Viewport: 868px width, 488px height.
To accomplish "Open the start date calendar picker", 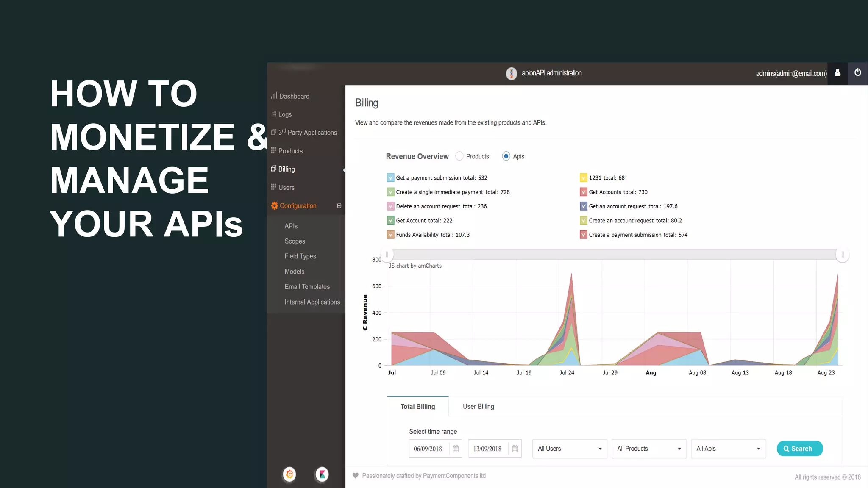I will tap(456, 449).
